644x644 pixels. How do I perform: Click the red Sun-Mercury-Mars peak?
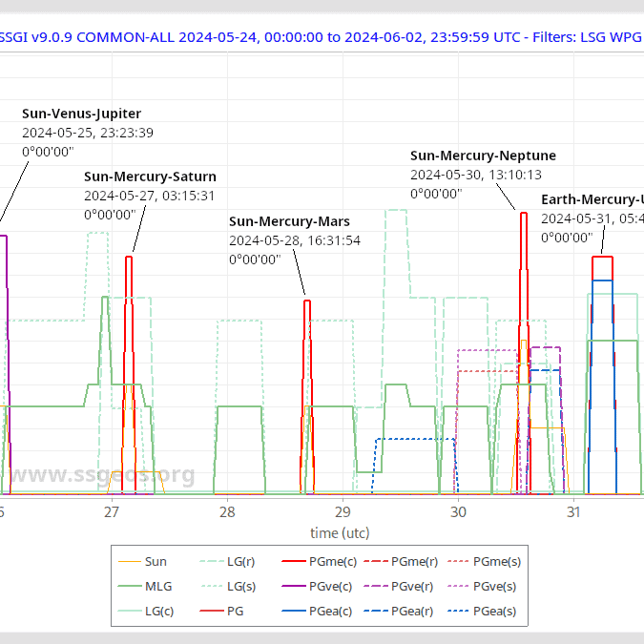(307, 301)
